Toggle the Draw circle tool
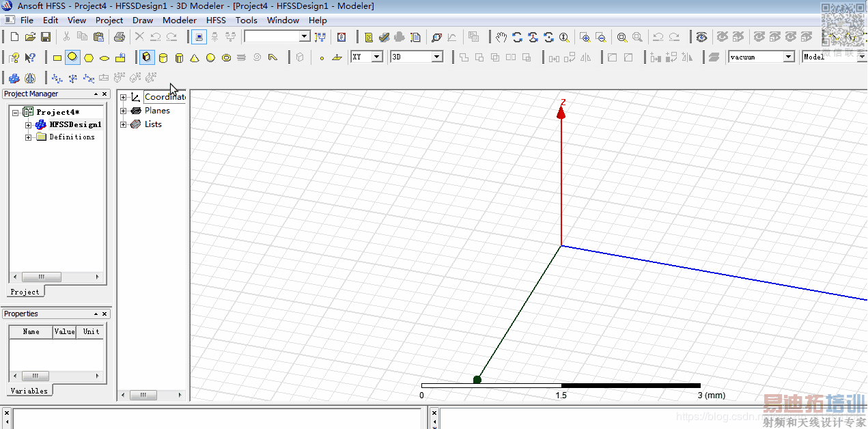 point(72,57)
